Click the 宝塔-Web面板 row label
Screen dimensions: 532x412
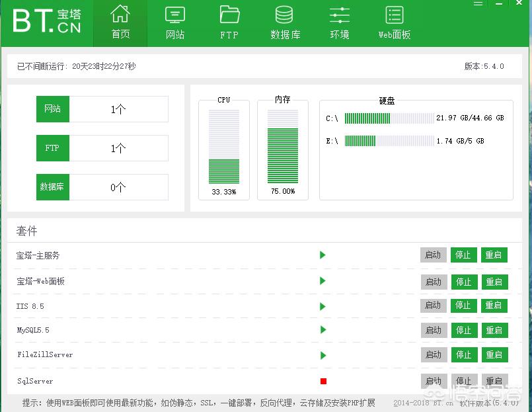click(x=40, y=281)
